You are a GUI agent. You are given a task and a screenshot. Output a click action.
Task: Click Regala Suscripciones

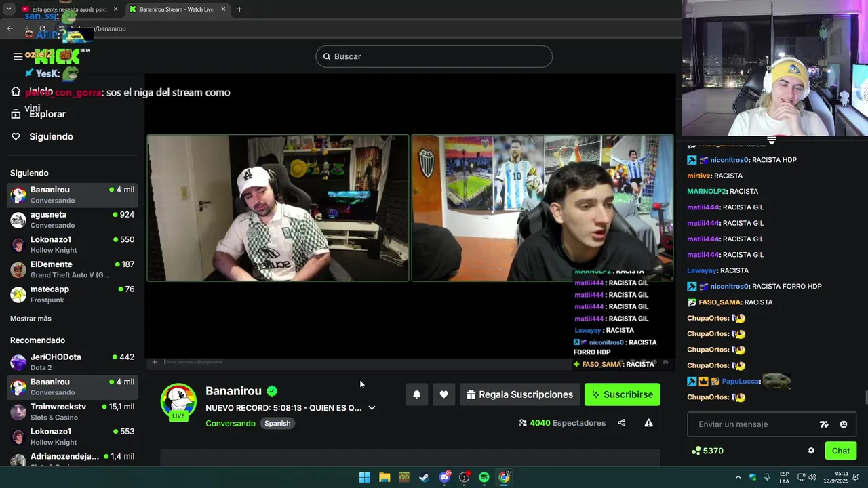coord(519,394)
